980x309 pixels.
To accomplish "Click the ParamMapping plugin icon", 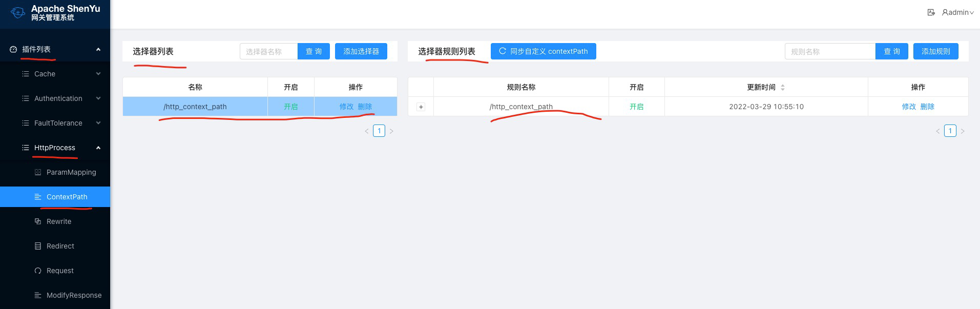I will pyautogui.click(x=38, y=172).
